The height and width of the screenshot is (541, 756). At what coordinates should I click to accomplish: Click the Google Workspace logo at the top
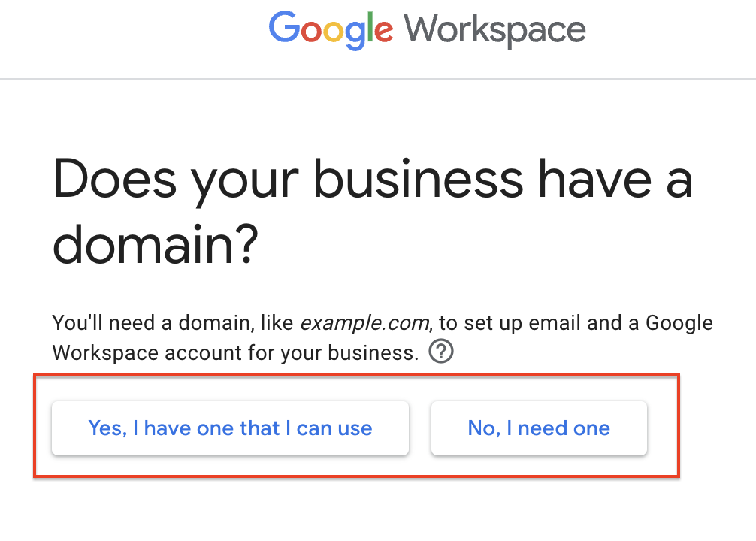coord(427,29)
